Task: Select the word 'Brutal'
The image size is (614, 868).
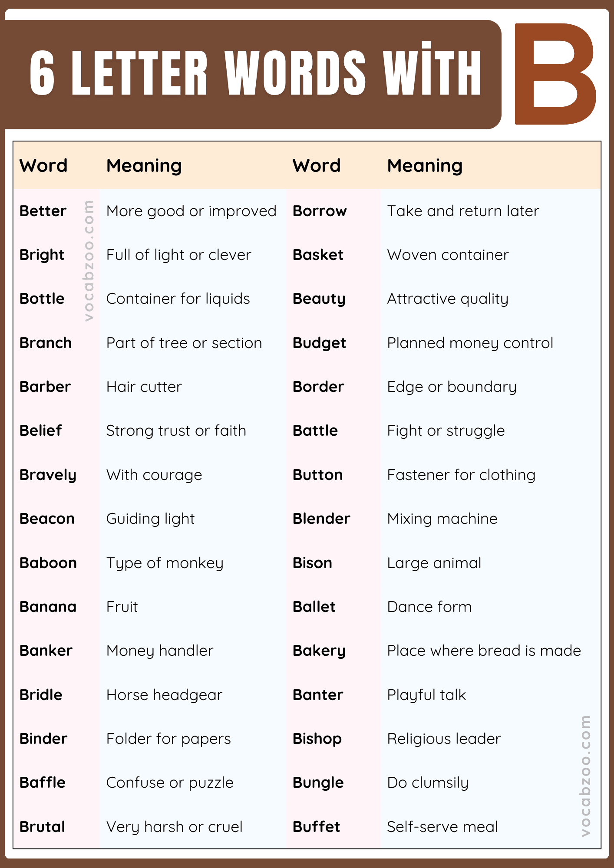Action: [43, 827]
